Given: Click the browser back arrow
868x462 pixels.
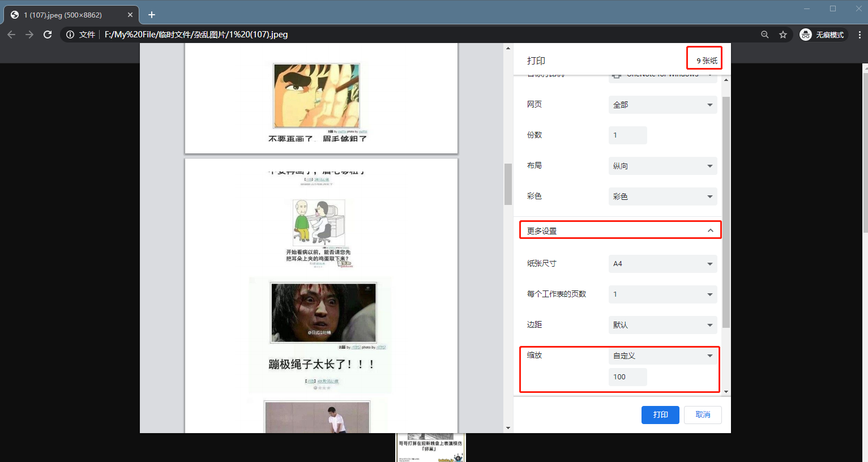Looking at the screenshot, I should pyautogui.click(x=11, y=35).
